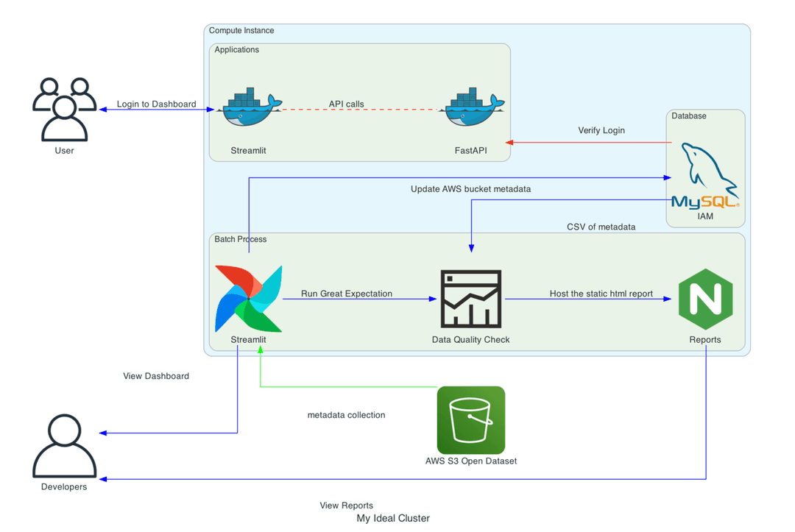The height and width of the screenshot is (532, 795).
Task: Select the "Update AWS bucket metadata" label
Action: [x=470, y=189]
